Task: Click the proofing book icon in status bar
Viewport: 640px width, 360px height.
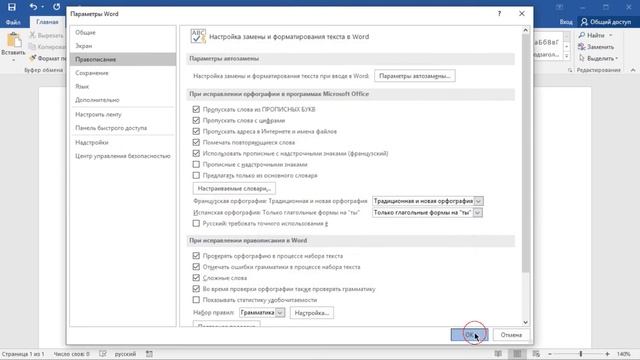Action: point(103,354)
